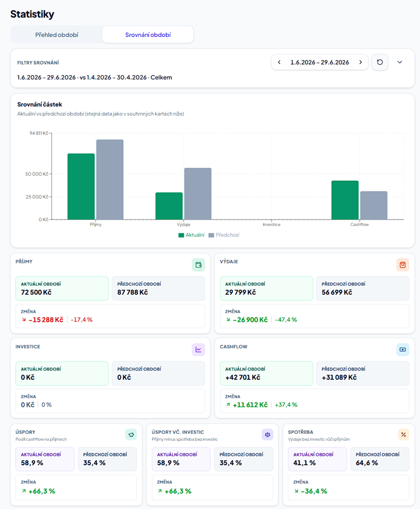The width and height of the screenshot is (420, 509).
Task: Click the piggy bank icon in Úspory card
Action: coord(131,434)
